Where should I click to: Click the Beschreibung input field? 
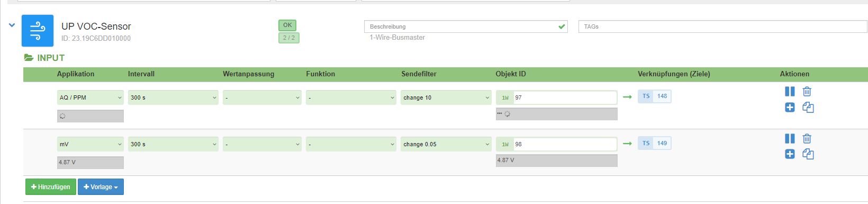tap(466, 26)
